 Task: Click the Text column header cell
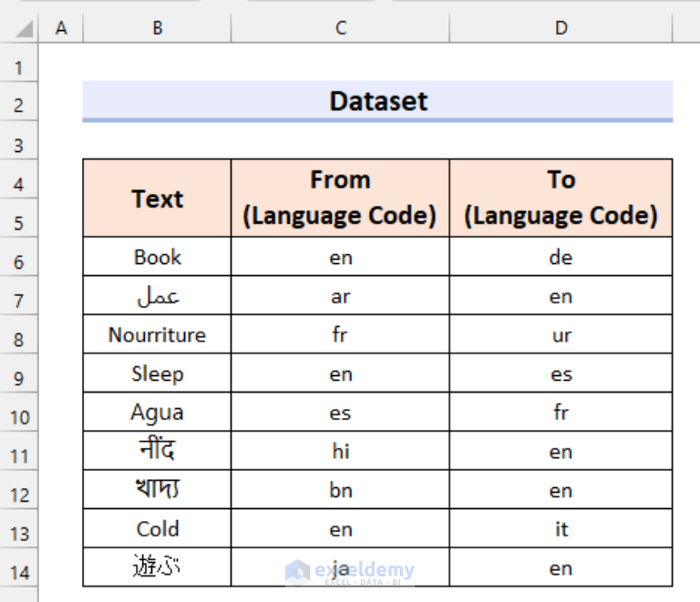[157, 198]
